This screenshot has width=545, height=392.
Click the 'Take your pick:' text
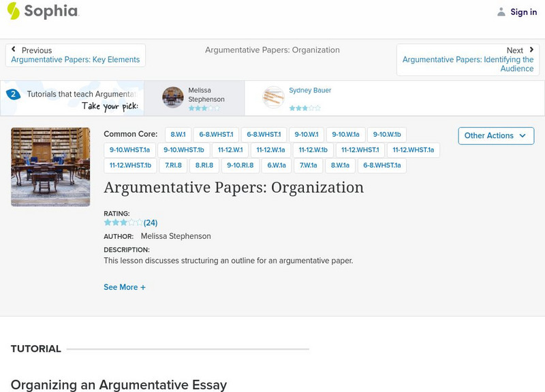110,106
